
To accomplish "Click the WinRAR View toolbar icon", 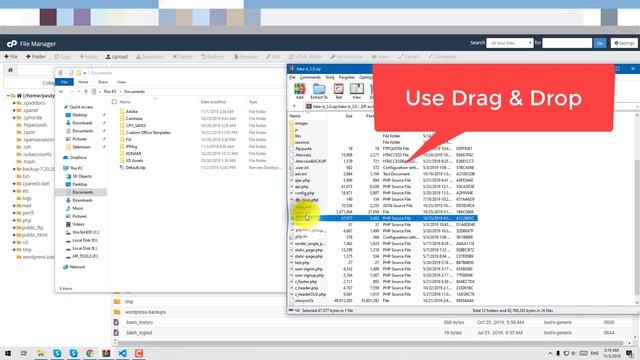I will click(x=356, y=91).
